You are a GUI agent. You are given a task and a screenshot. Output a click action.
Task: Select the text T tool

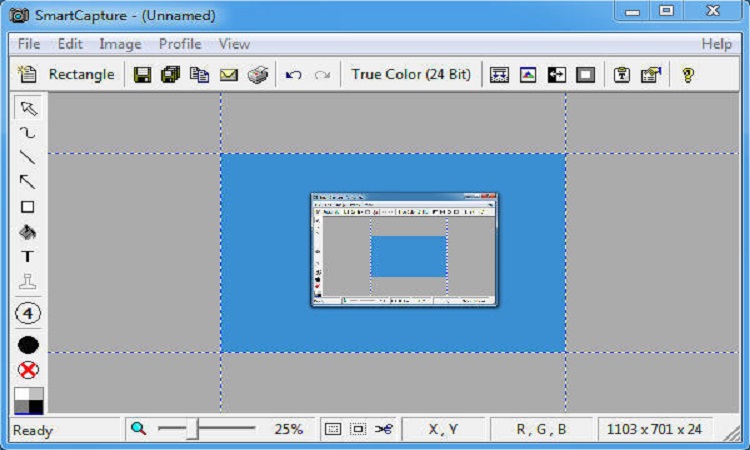coord(28,257)
